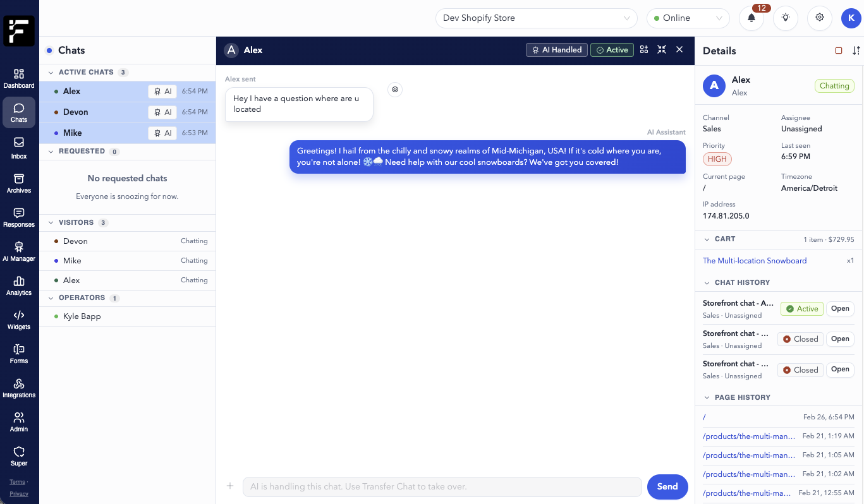Viewport: 864px width, 504px height.
Task: Open the emoji picker in the chat
Action: [x=395, y=90]
